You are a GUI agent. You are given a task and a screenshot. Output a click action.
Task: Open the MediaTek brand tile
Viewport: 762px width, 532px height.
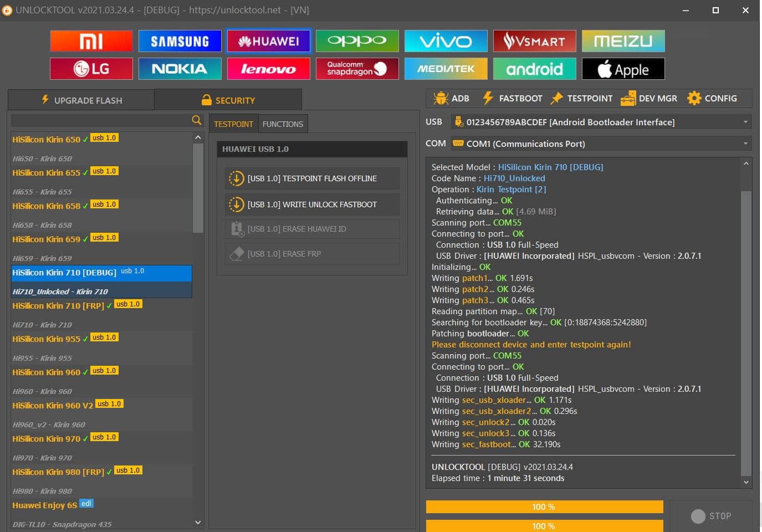(x=446, y=69)
